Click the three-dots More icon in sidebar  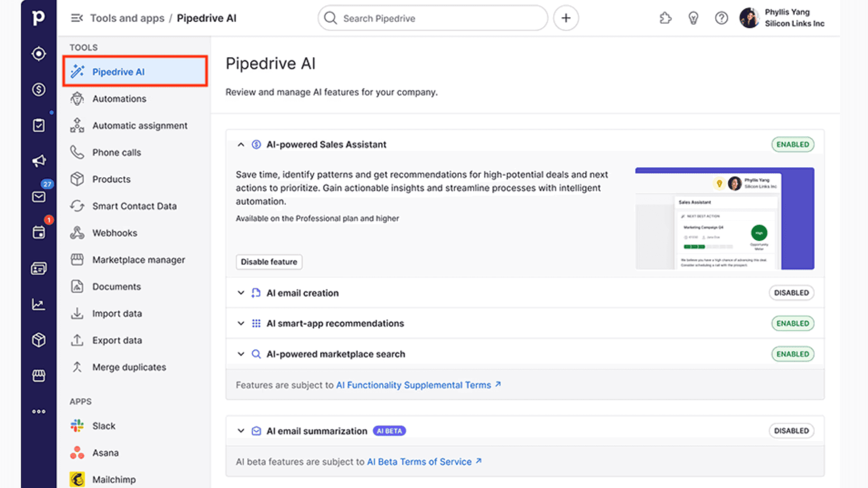(38, 412)
